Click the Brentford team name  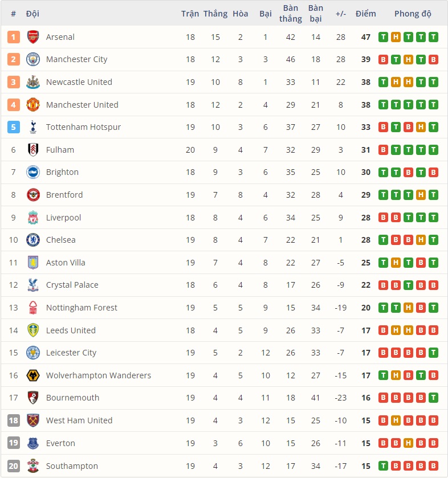coord(64,195)
